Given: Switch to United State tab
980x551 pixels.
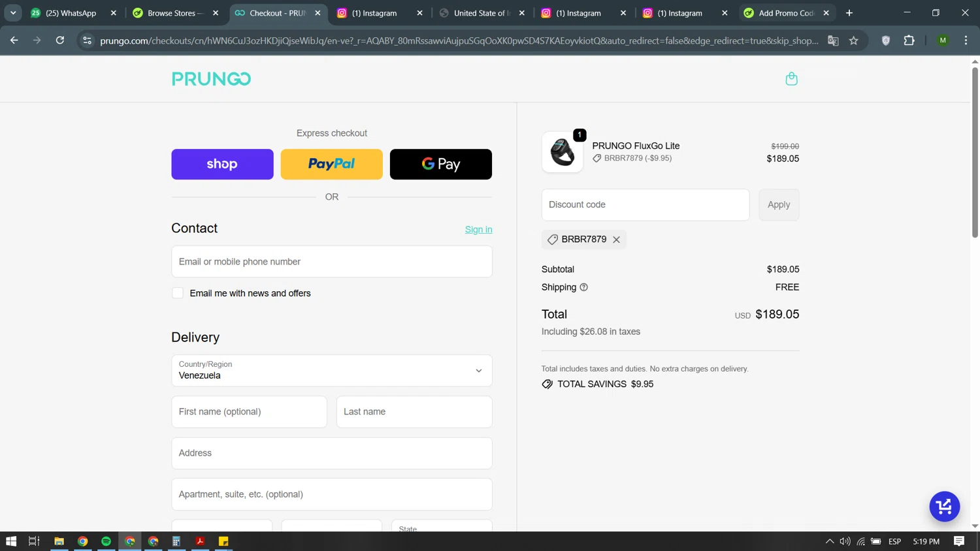Looking at the screenshot, I should tap(482, 13).
